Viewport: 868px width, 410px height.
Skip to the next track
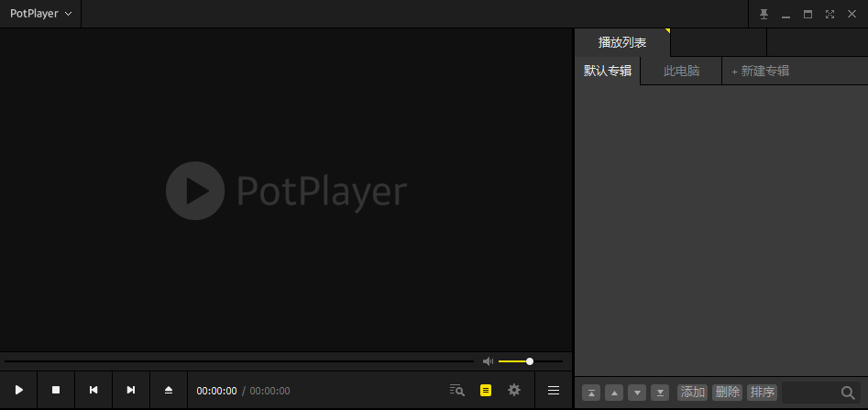(x=131, y=390)
